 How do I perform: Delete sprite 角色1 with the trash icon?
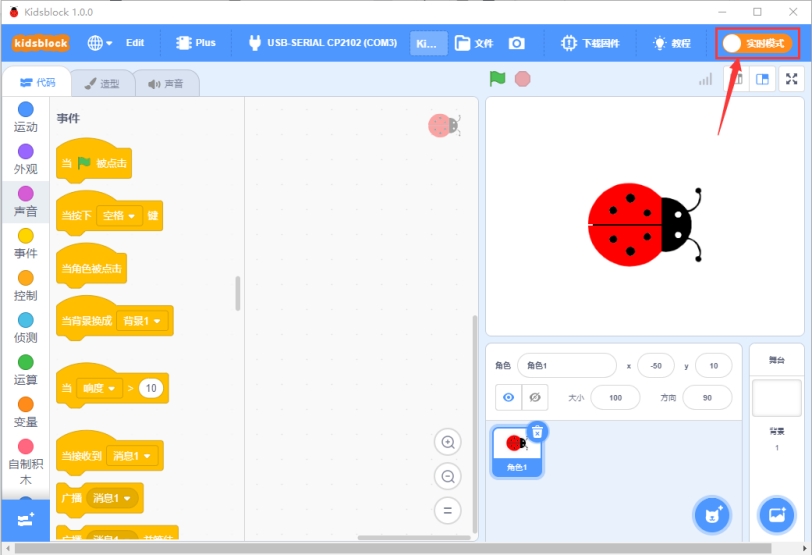(x=537, y=431)
